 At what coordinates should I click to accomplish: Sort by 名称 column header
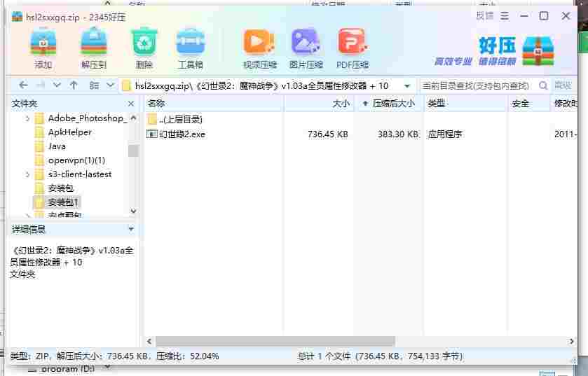(213, 104)
